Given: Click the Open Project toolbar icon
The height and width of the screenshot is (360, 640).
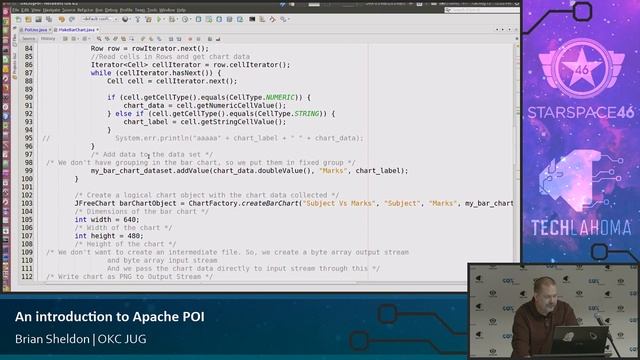Looking at the screenshot, I should click(x=38, y=19).
